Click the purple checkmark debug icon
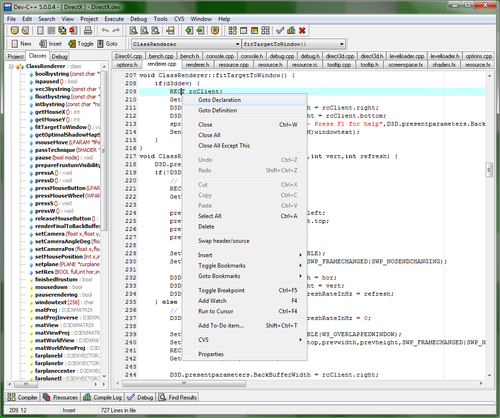The height and width of the screenshot is (418, 500). [280, 31]
